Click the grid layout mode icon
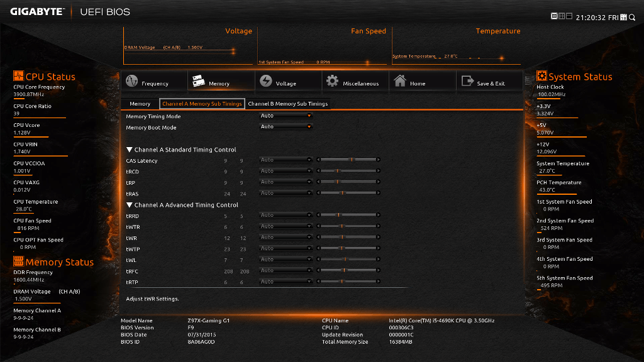This screenshot has width=644, height=362. pyautogui.click(x=562, y=16)
